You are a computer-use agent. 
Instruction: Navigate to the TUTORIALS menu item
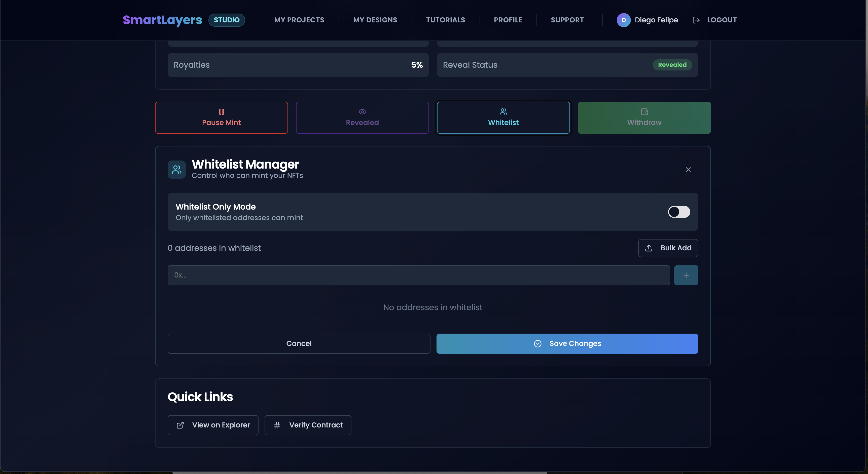446,20
